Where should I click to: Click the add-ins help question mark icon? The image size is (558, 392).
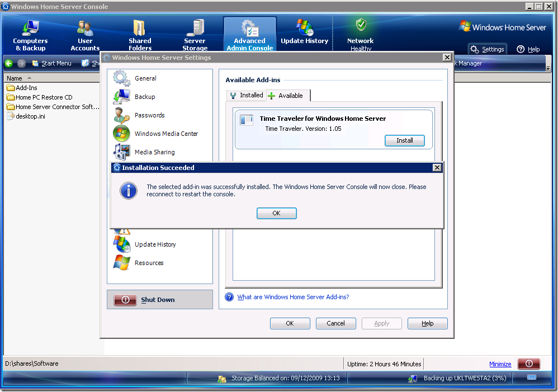point(229,297)
